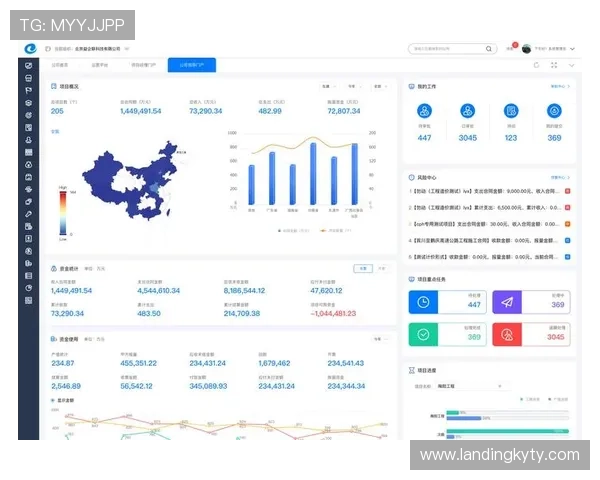Click blue tag on the 测试计价形式 row

click(567, 257)
